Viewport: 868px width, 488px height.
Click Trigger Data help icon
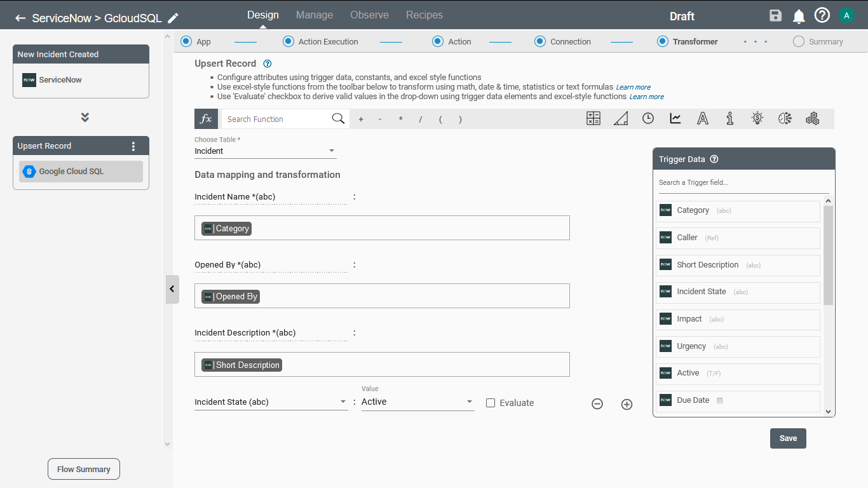pyautogui.click(x=714, y=159)
